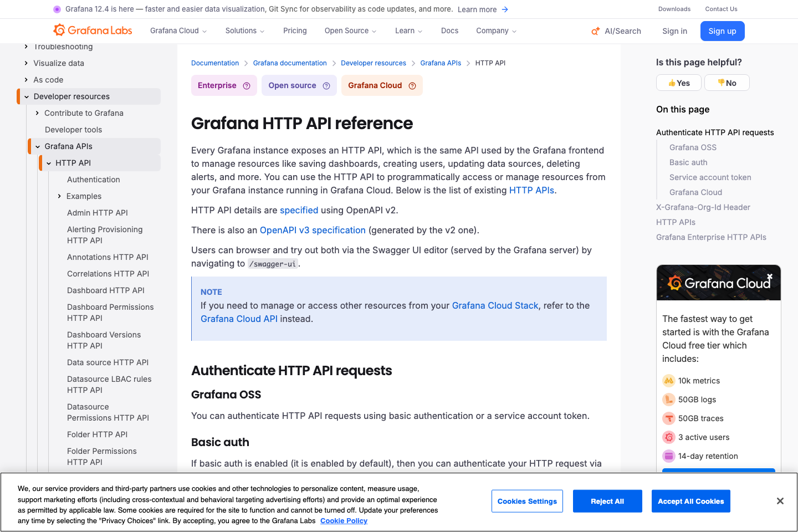
Task: Click the 14-day retention icon
Action: (x=668, y=456)
